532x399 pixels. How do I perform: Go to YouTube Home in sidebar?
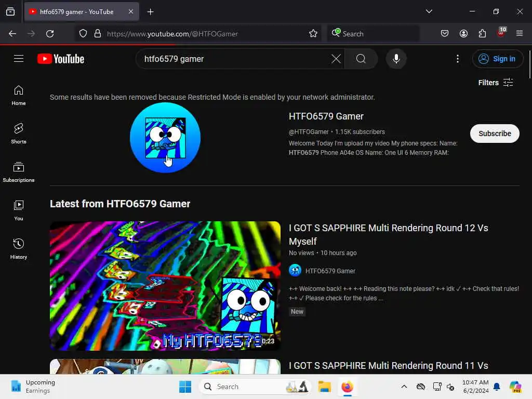click(19, 96)
